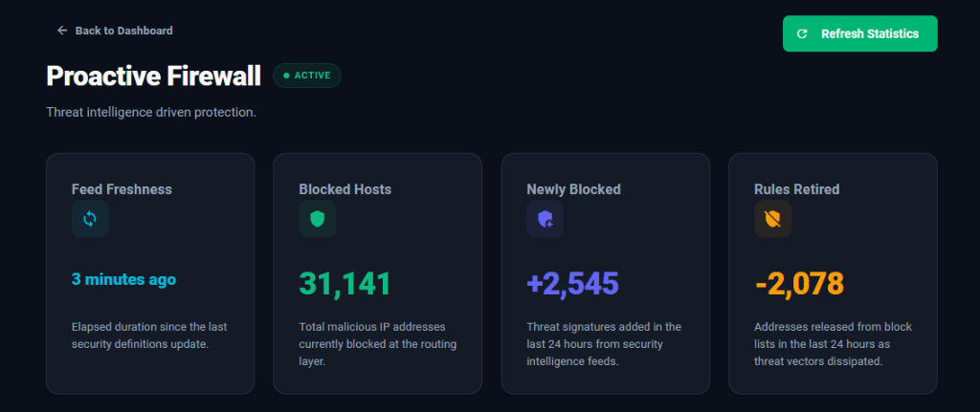Click the Blocked Hosts shield icon
The width and height of the screenshot is (980, 412).
pos(318,219)
